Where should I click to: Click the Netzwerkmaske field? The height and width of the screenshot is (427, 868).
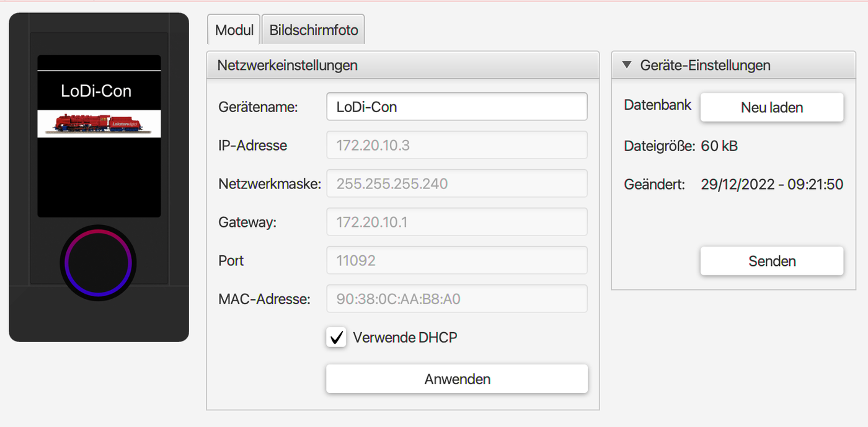[457, 183]
